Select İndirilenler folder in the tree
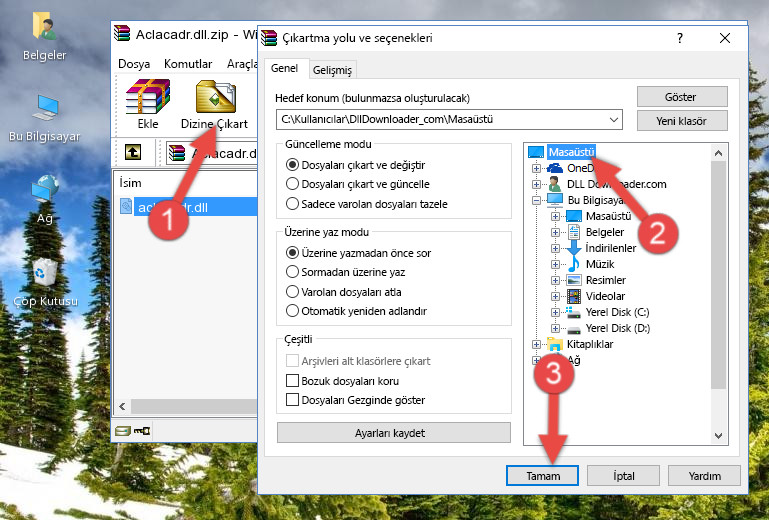 pyautogui.click(x=611, y=248)
